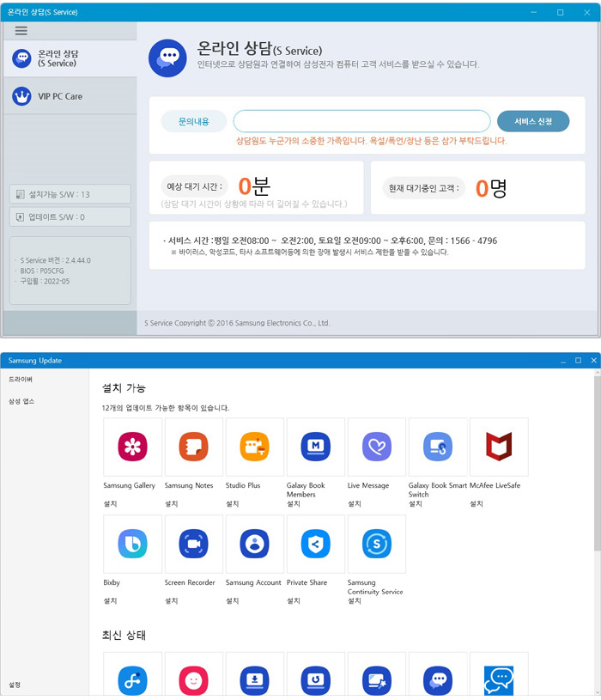601x700 pixels.
Task: Open the hamburger menu in S Service
Action: [21, 30]
